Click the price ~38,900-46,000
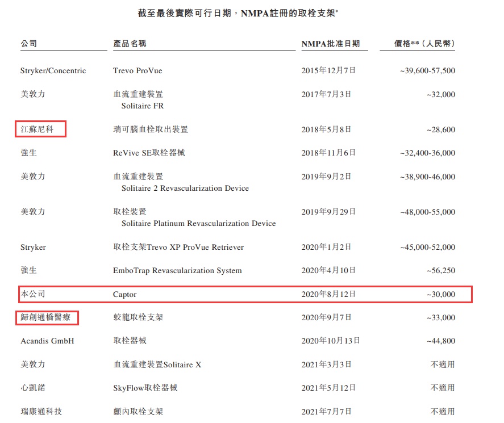This screenshot has width=504, height=423. coord(427,177)
